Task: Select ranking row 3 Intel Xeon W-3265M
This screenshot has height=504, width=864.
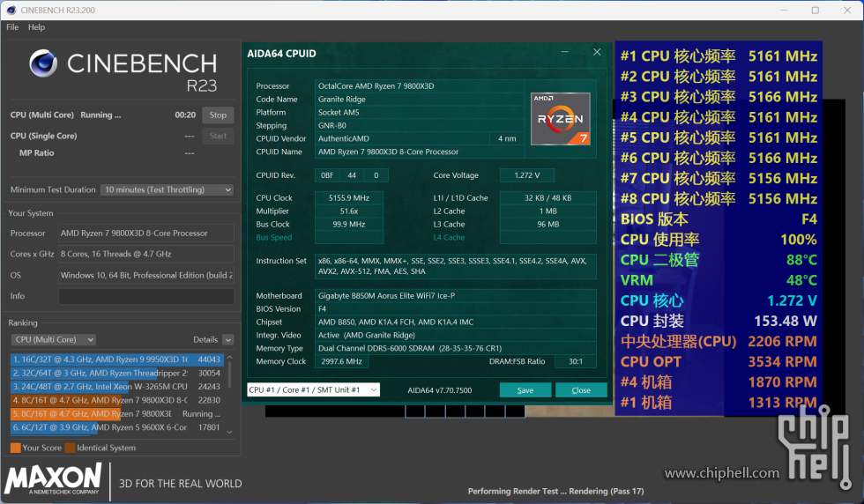Action: [116, 387]
